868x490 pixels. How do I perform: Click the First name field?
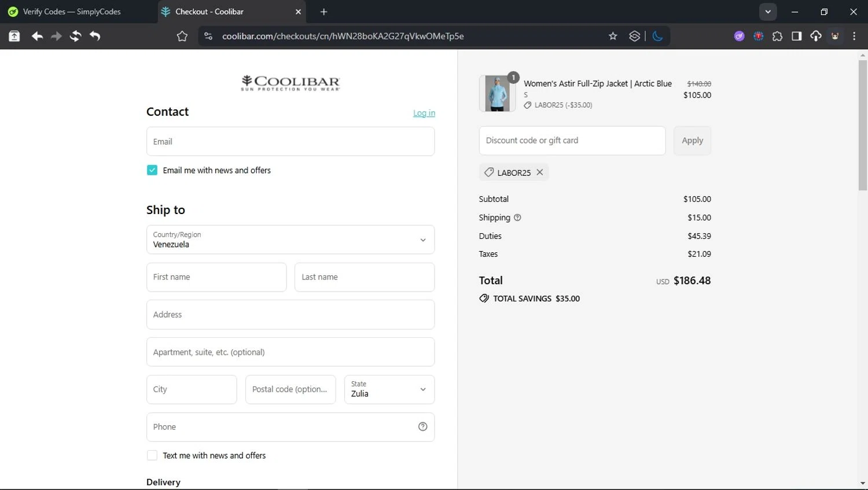pos(216,277)
